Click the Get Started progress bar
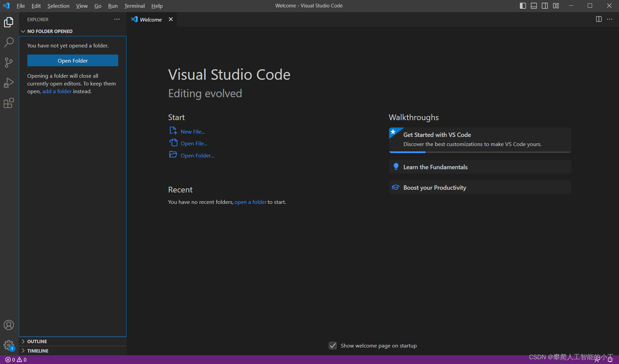Screen dimensions: 619x364 coord(480,152)
